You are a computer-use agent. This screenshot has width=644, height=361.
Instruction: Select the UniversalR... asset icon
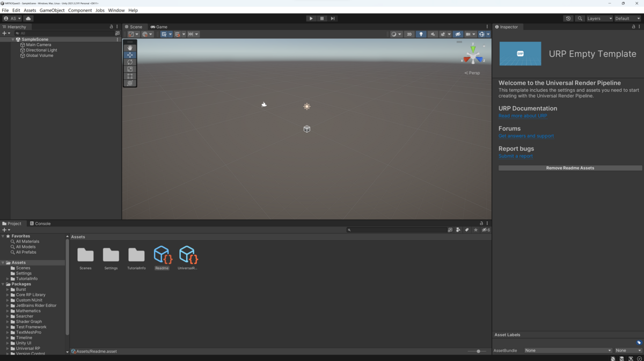tap(188, 255)
